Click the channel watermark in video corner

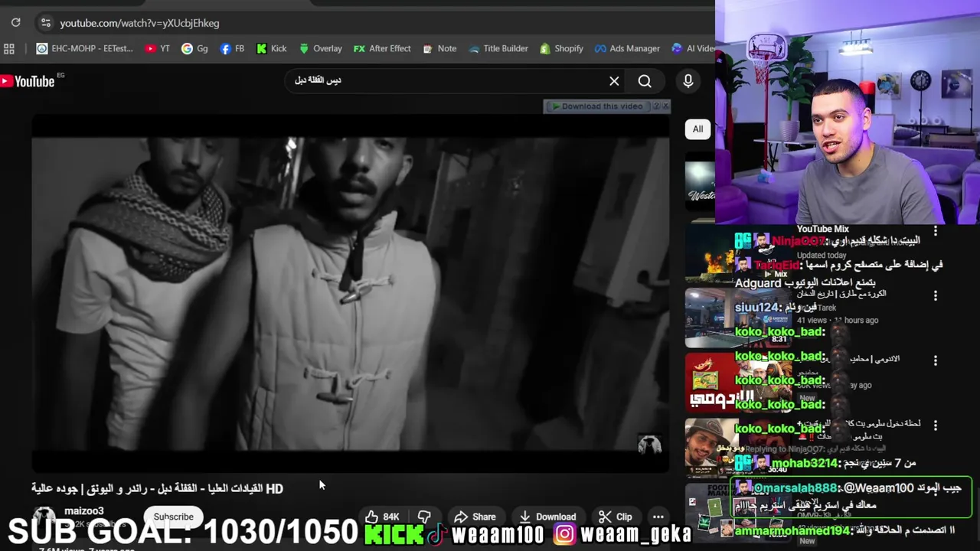tap(649, 445)
